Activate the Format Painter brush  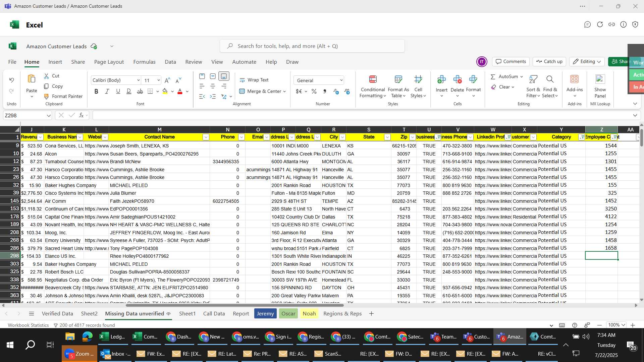[47, 96]
